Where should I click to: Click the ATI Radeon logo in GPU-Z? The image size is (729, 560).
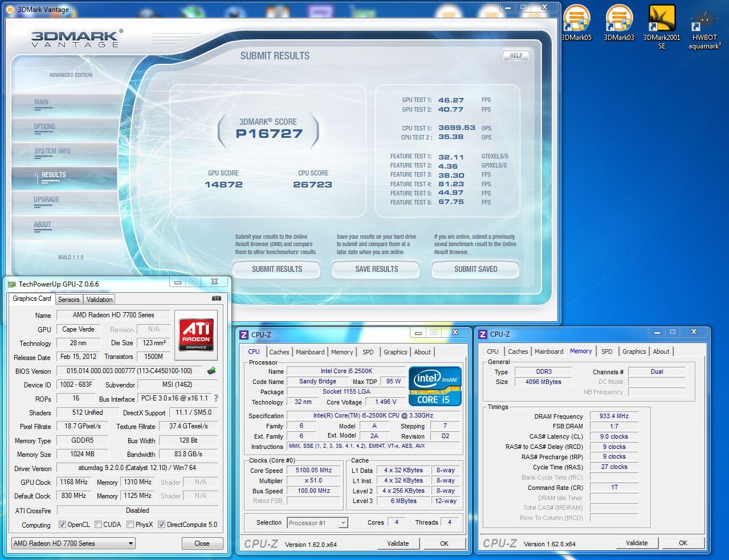[x=197, y=334]
